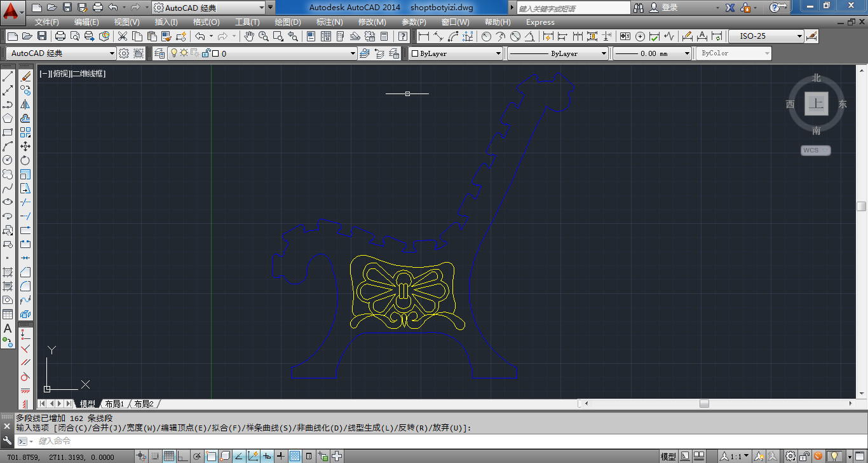Select the Array modify tool
Screen dimensions: 868x463
click(25, 132)
